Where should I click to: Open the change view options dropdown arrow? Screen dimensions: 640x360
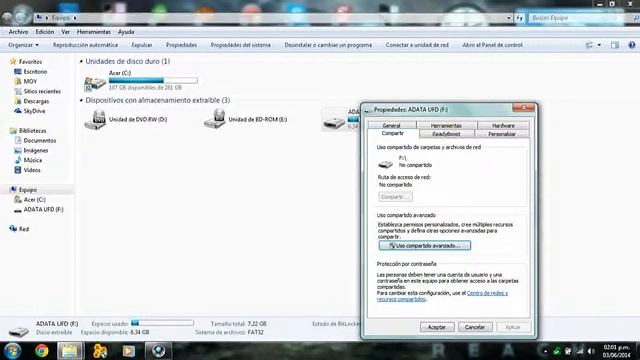pos(599,45)
